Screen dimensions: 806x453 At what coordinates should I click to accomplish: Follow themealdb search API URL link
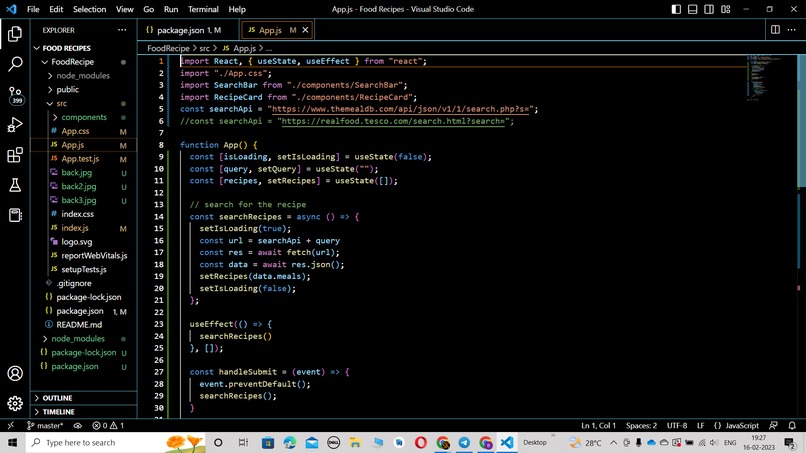point(400,109)
